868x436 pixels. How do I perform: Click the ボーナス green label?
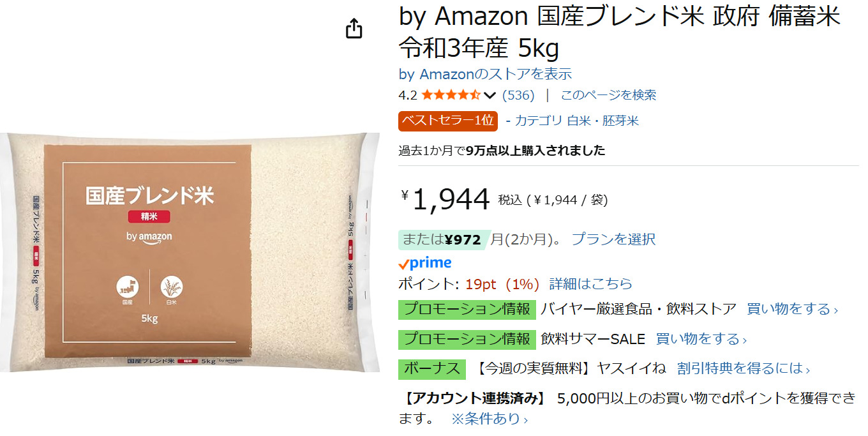[x=432, y=369]
